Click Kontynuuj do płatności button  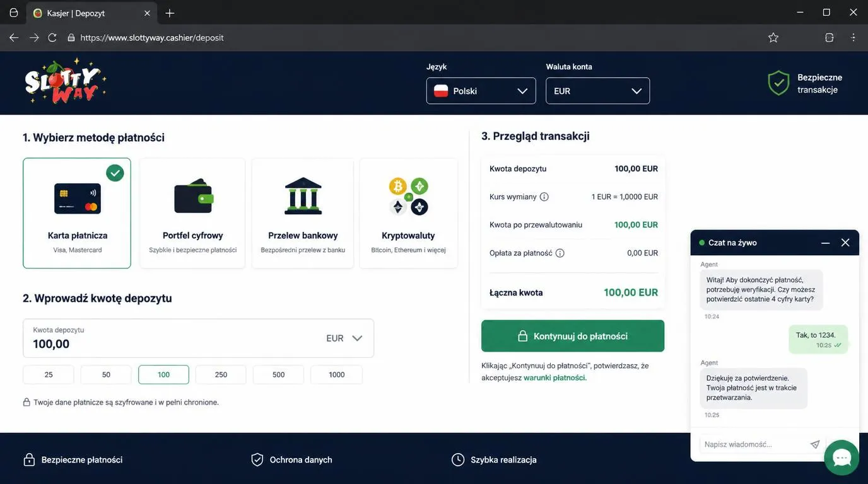tap(573, 336)
